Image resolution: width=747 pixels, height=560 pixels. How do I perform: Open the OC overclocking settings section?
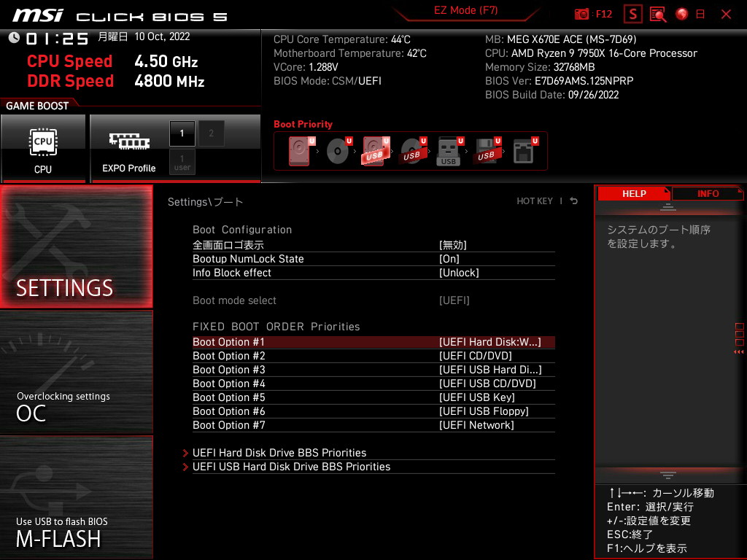(x=76, y=373)
